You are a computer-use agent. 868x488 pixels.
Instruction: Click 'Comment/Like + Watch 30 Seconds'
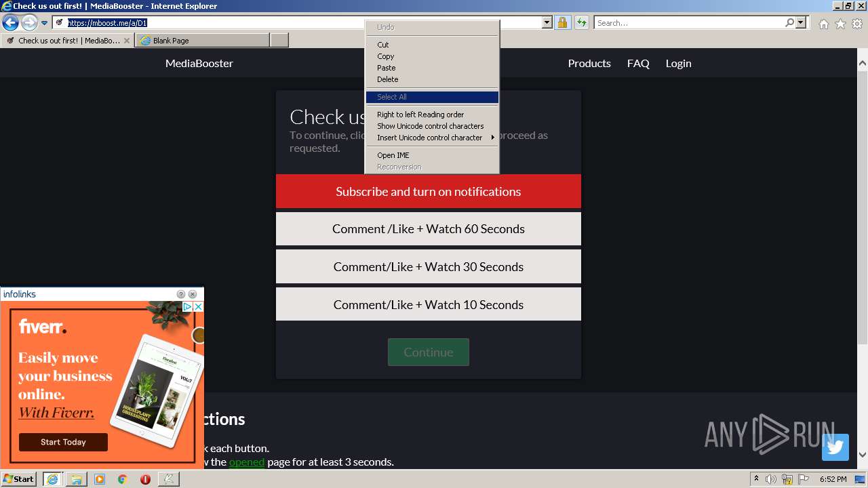[429, 266]
